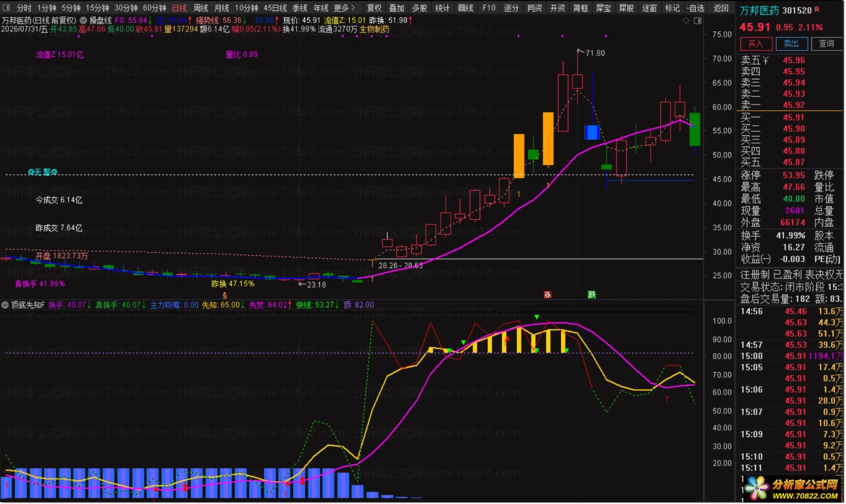Click the 23.18 low price label

point(316,285)
